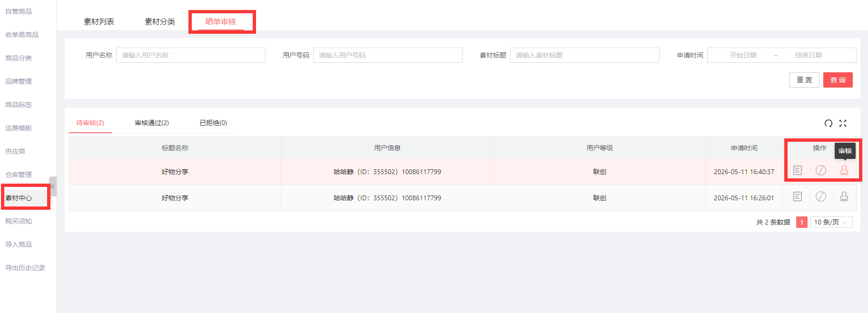Open details icon for the 16:40:37 row
The image size is (868, 313).
[x=798, y=170]
